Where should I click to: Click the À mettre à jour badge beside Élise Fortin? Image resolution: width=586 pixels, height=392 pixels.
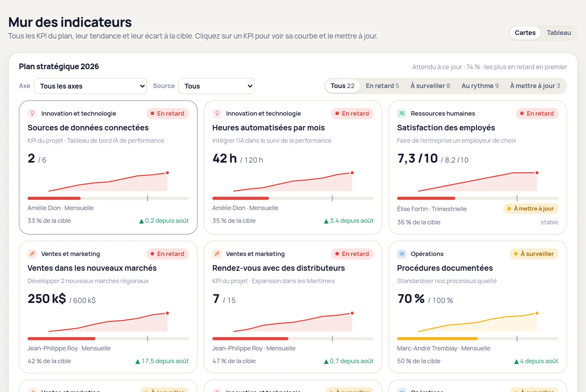[x=531, y=209]
